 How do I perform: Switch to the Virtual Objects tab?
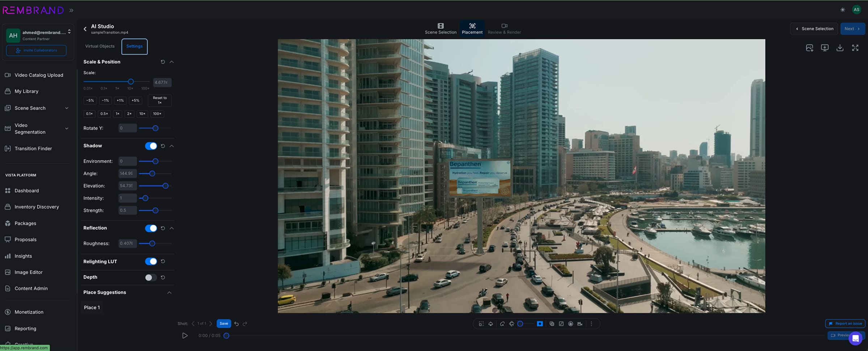[100, 46]
